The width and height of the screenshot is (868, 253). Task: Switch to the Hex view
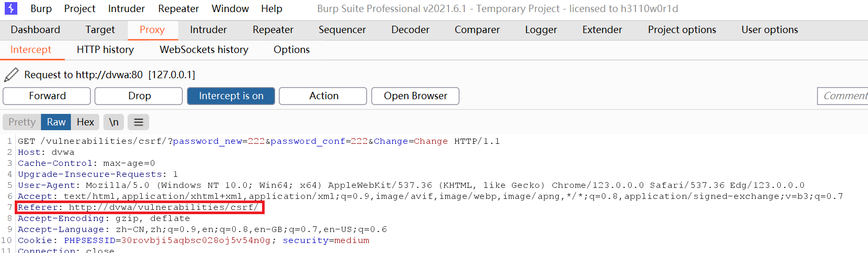85,122
